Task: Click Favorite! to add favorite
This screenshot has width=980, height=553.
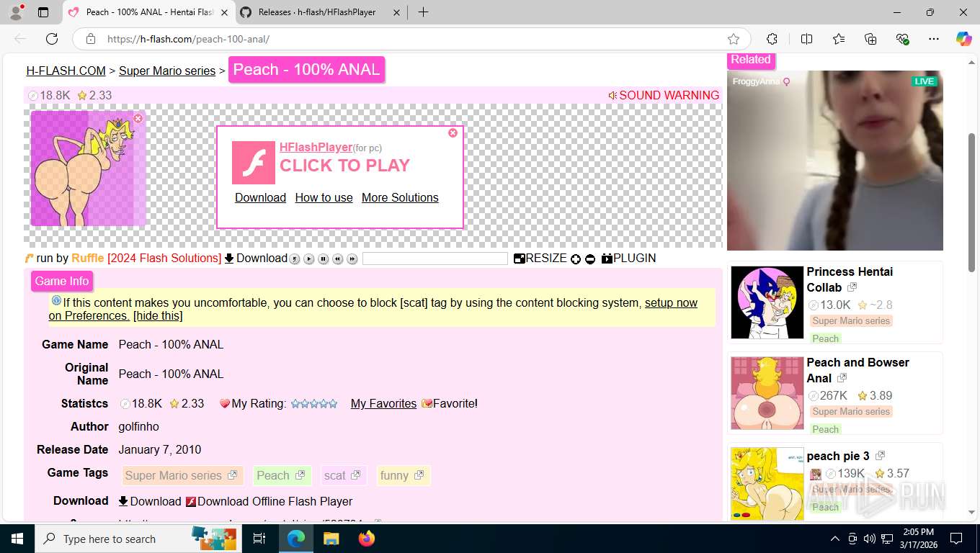Action: point(450,403)
